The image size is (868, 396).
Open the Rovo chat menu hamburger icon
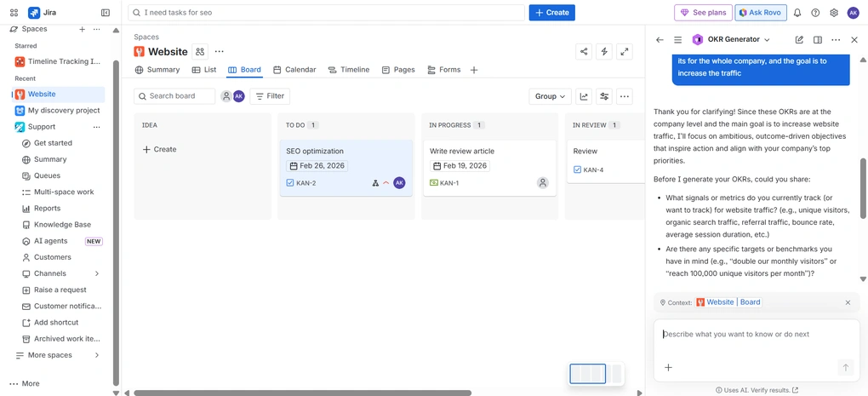tap(677, 40)
